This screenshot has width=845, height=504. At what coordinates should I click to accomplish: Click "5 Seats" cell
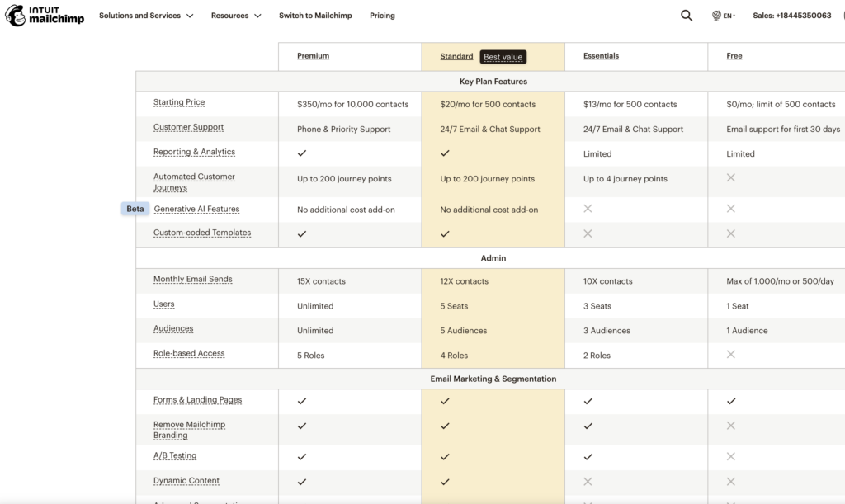pos(454,306)
